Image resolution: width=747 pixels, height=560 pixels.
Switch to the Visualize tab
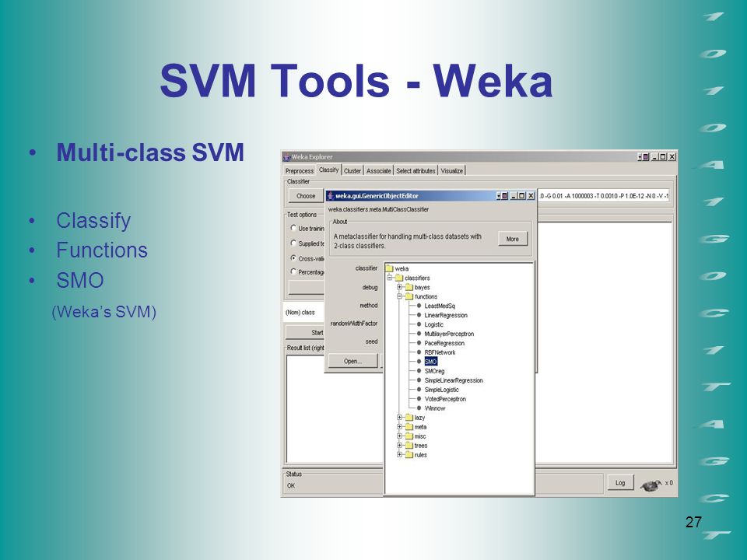[x=451, y=170]
